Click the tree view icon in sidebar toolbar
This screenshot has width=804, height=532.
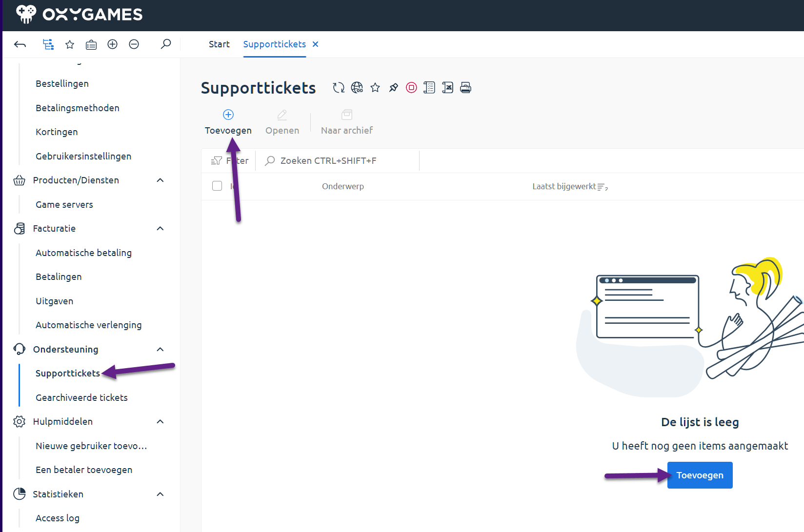[x=48, y=44]
